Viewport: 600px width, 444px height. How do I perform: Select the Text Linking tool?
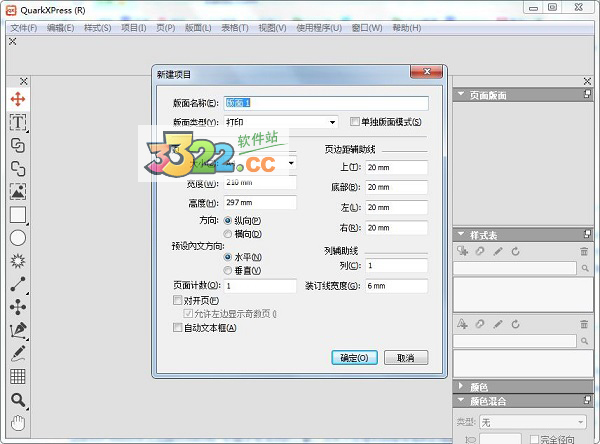click(18, 145)
